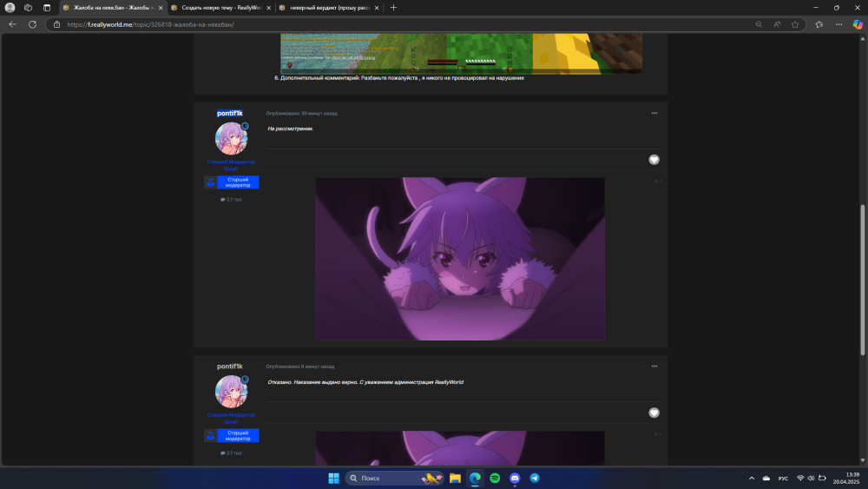Image resolution: width=868 pixels, height=489 pixels.
Task: Open 'Опубликовано 9 минут назад' timestamp link
Action: click(x=300, y=367)
